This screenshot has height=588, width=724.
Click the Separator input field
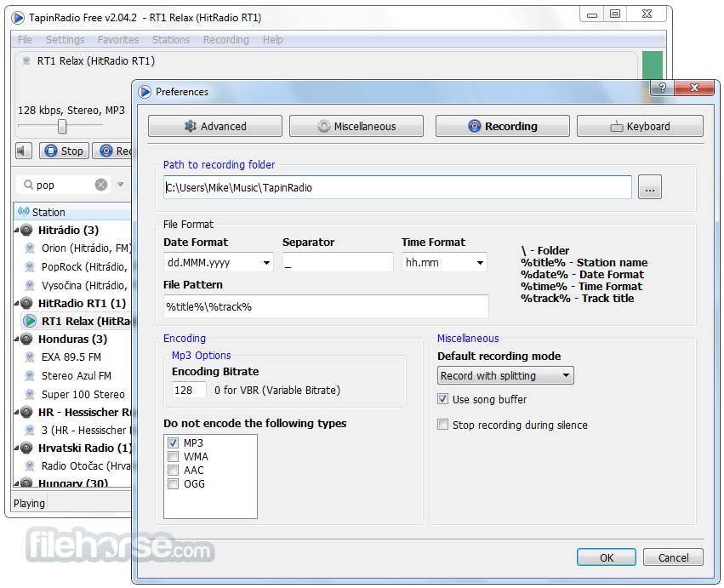click(x=338, y=262)
